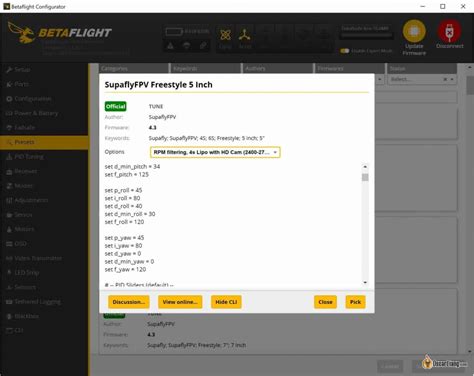Click the Discussion... button

(129, 302)
